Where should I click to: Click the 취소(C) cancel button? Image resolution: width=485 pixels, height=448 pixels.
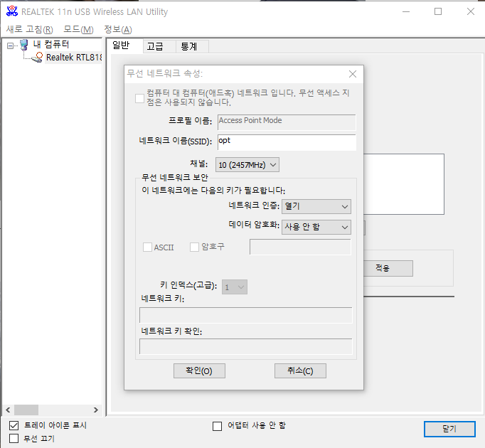tap(300, 371)
